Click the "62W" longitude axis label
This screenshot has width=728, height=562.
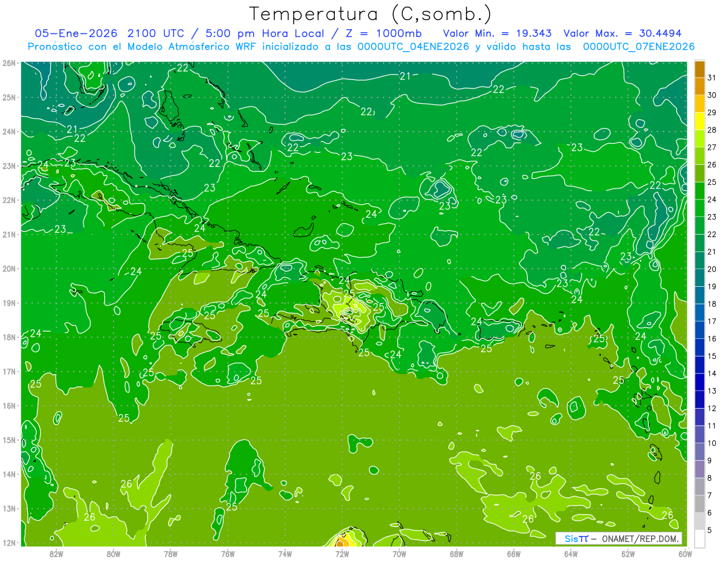628,553
